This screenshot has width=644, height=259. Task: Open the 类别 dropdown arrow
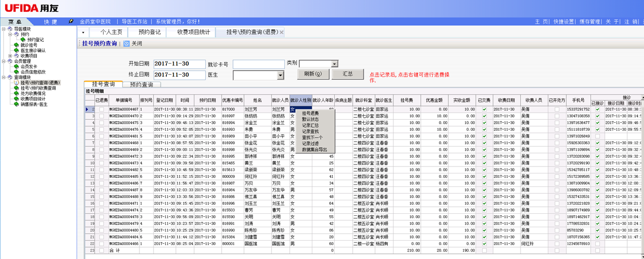[335, 64]
